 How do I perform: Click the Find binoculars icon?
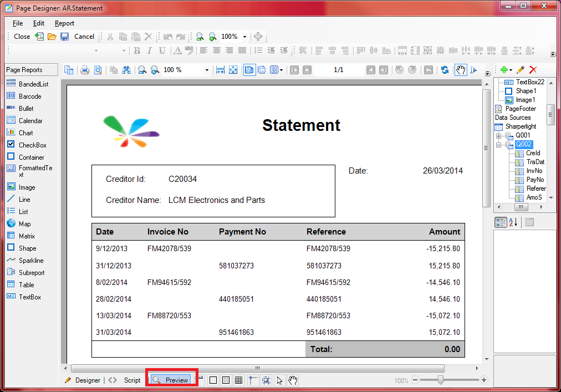[x=126, y=70]
